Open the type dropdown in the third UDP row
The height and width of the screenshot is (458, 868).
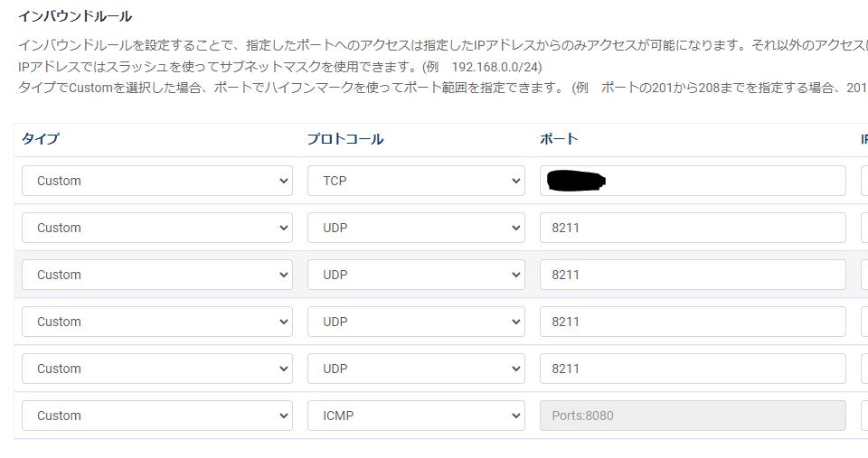coord(157,322)
